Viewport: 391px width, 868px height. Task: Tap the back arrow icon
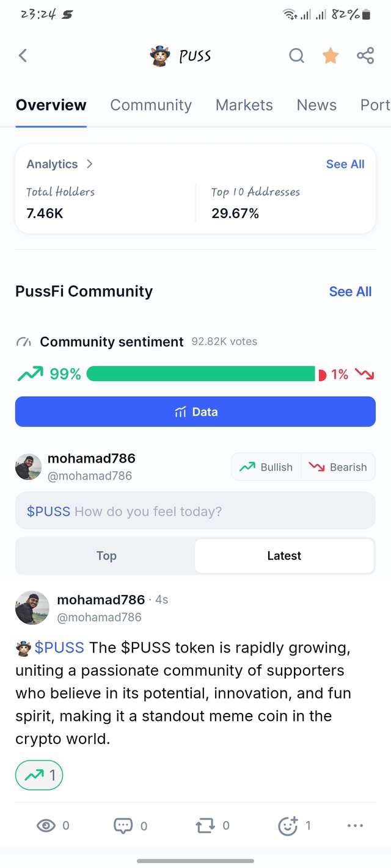[23, 56]
